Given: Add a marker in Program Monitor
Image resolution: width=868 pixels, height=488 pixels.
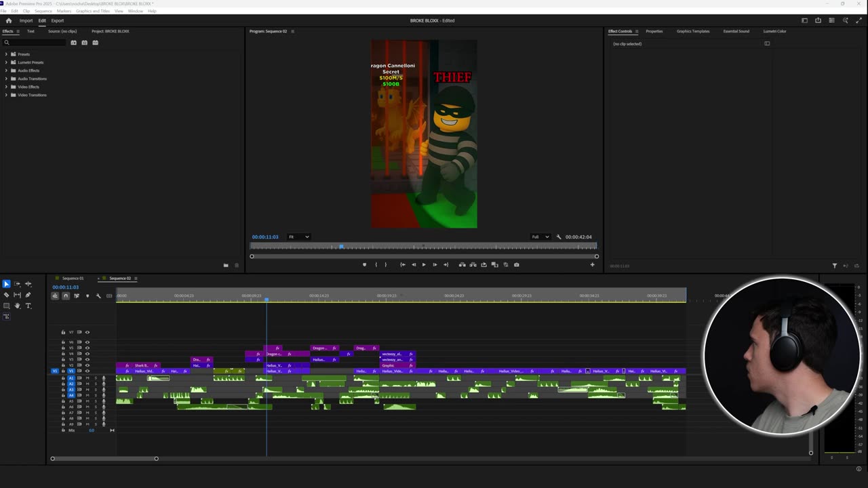Looking at the screenshot, I should click(x=365, y=265).
